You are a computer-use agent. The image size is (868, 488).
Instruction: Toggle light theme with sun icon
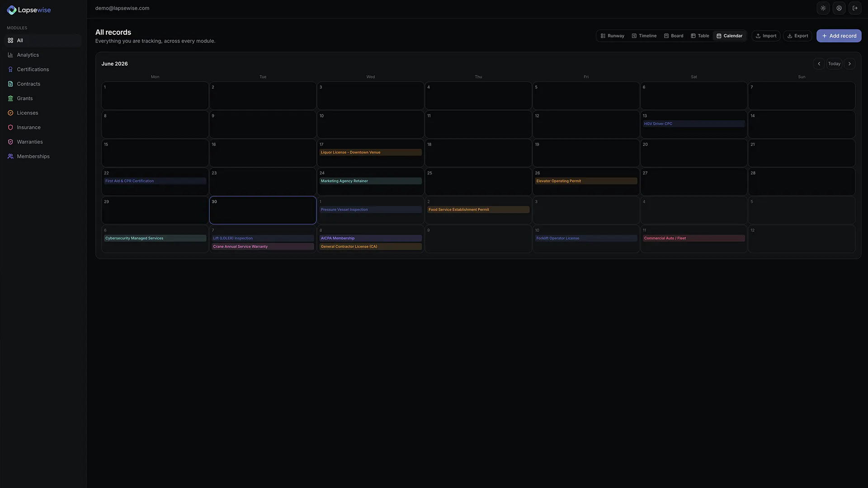pyautogui.click(x=823, y=8)
